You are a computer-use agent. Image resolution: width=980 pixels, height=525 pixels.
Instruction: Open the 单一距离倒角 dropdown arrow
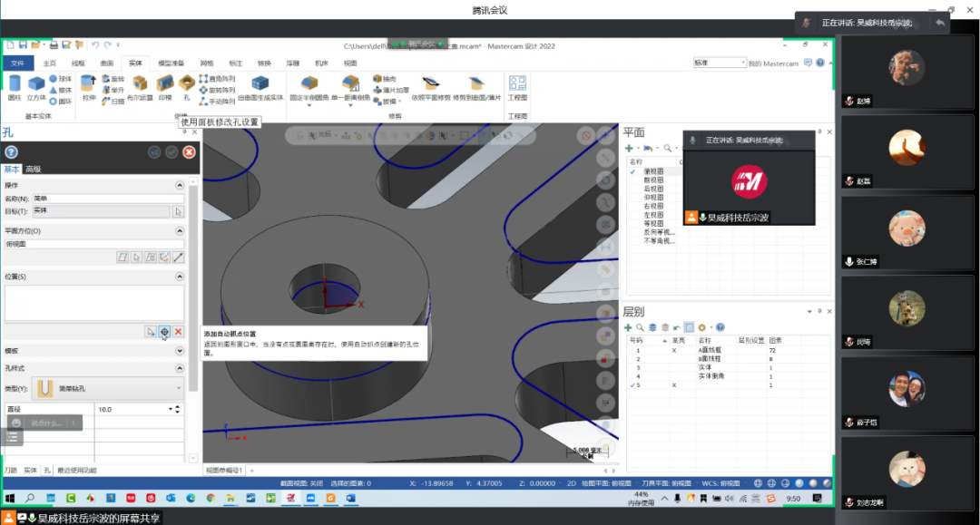(x=350, y=105)
